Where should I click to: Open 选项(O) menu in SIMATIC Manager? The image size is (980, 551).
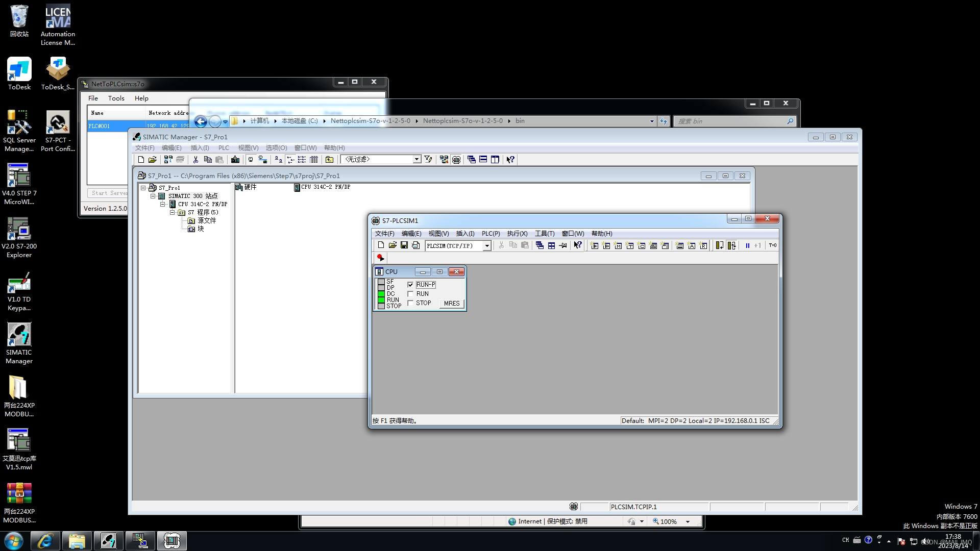click(276, 148)
